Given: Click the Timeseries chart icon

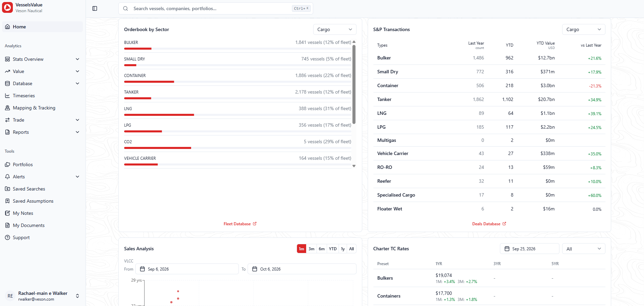Looking at the screenshot, I should tap(7, 96).
